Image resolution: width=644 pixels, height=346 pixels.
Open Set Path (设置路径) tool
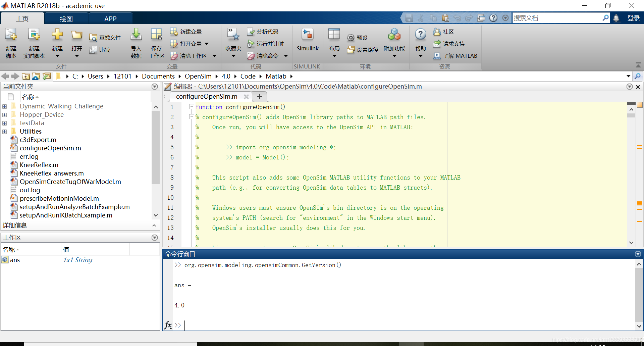[x=362, y=50]
